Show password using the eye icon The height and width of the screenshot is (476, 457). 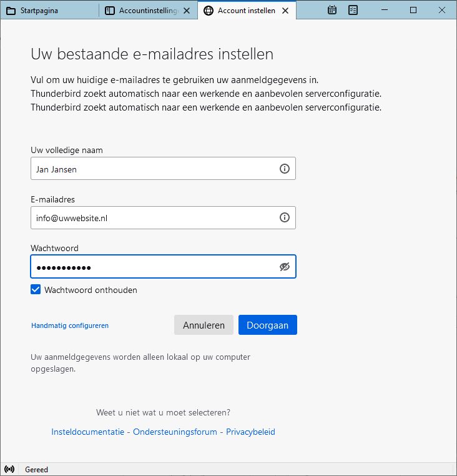click(x=285, y=267)
